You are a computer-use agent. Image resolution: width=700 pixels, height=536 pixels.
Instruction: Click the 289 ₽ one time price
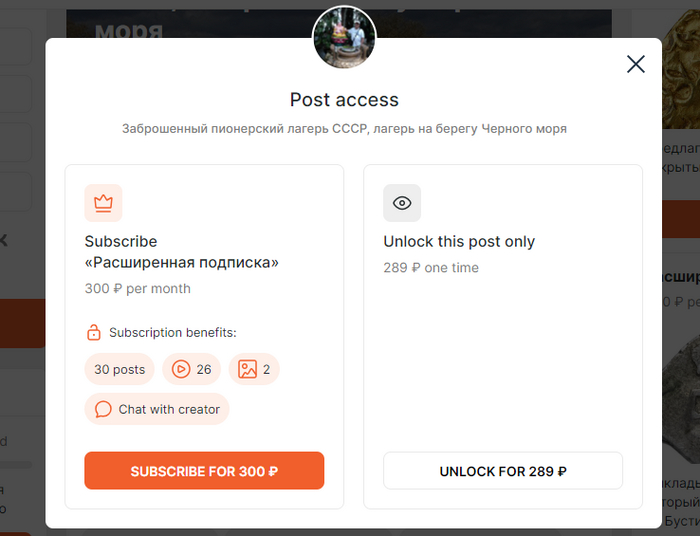431,268
